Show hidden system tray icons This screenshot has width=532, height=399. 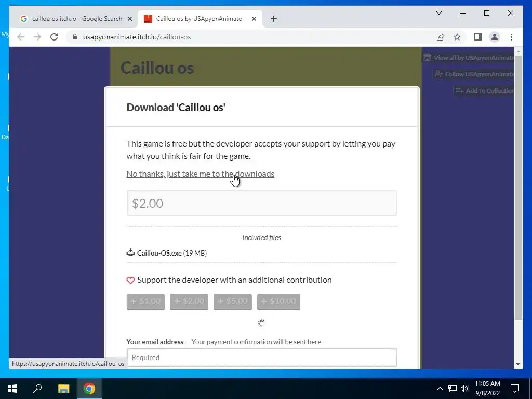pyautogui.click(x=440, y=389)
